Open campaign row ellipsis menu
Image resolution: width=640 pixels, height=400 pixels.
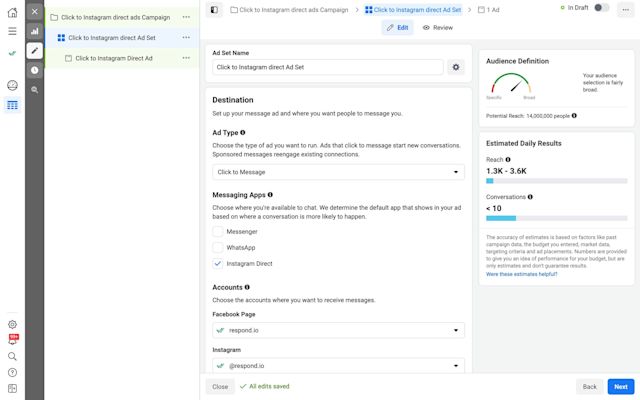[x=186, y=17]
